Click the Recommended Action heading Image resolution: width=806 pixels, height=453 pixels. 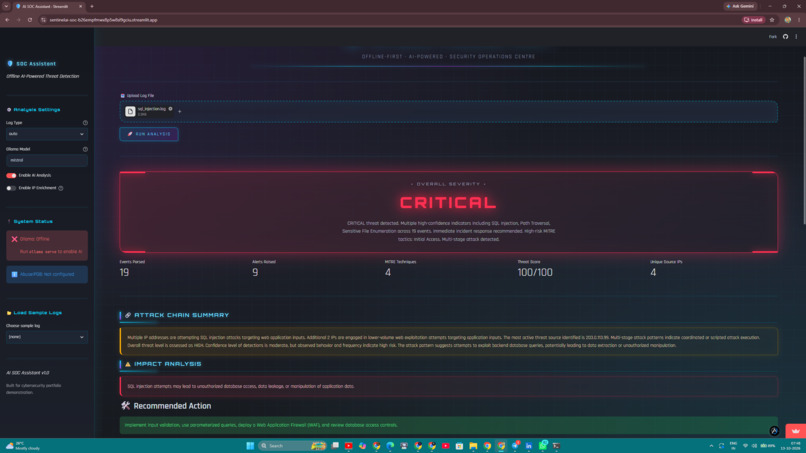172,406
